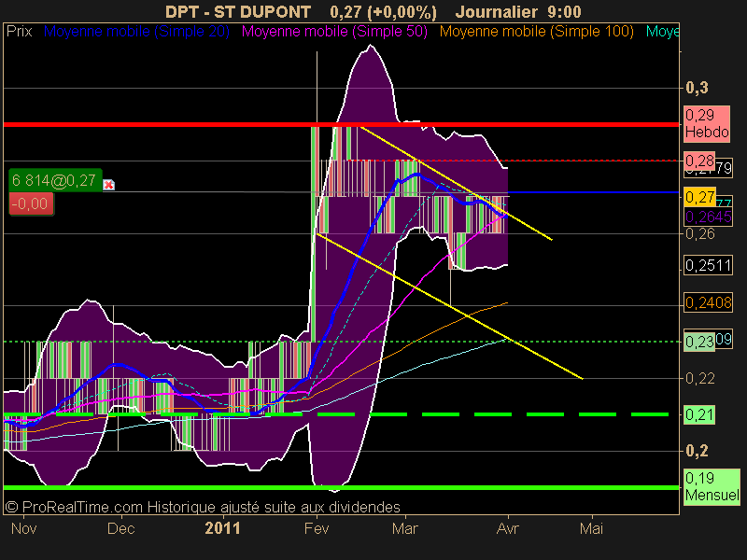
Task: Click the Dec label on the time axis
Action: pos(121,528)
